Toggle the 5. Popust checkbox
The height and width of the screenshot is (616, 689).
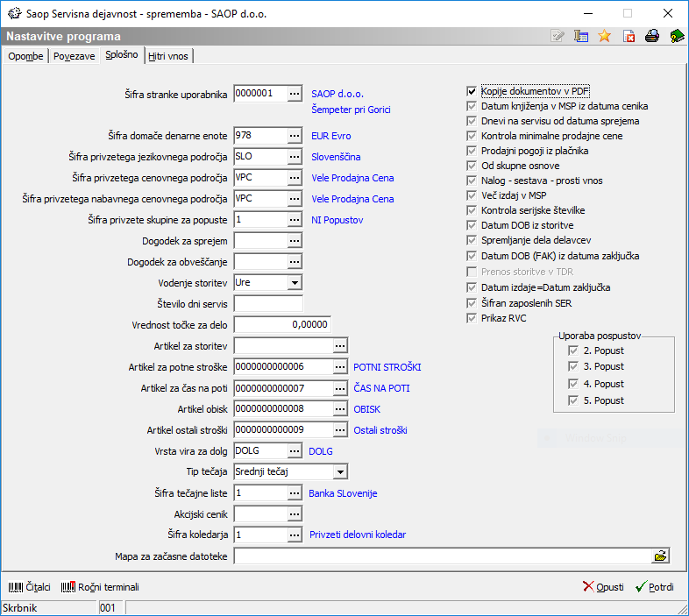pyautogui.click(x=573, y=400)
